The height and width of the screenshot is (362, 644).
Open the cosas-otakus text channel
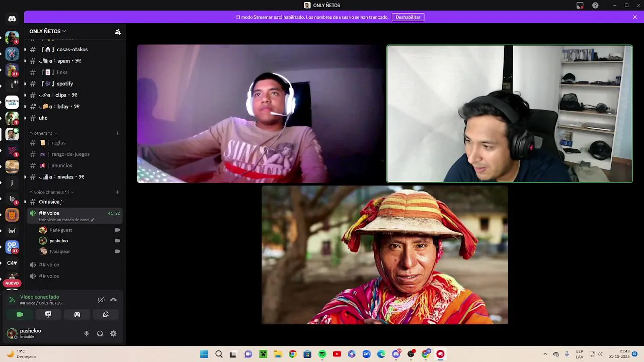74,49
